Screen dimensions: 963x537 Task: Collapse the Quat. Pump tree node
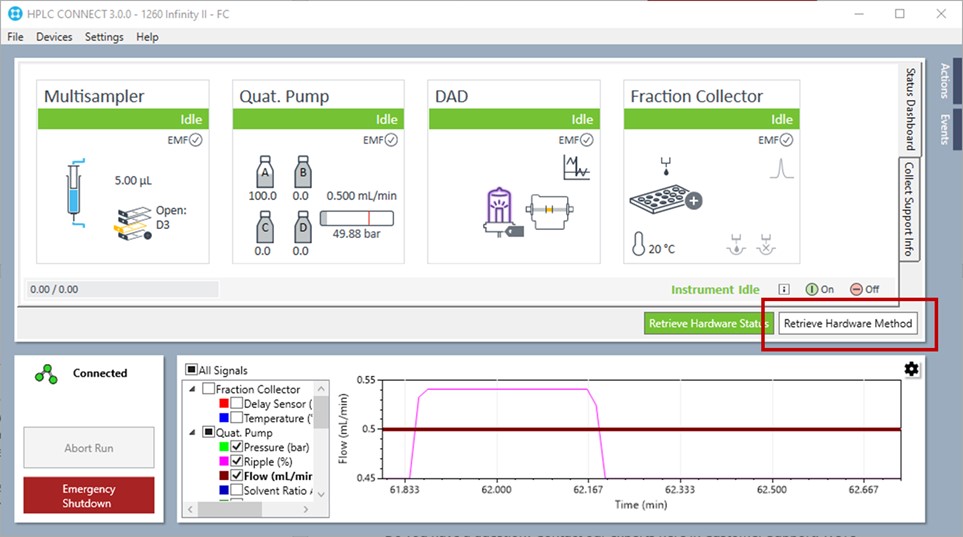pyautogui.click(x=192, y=433)
